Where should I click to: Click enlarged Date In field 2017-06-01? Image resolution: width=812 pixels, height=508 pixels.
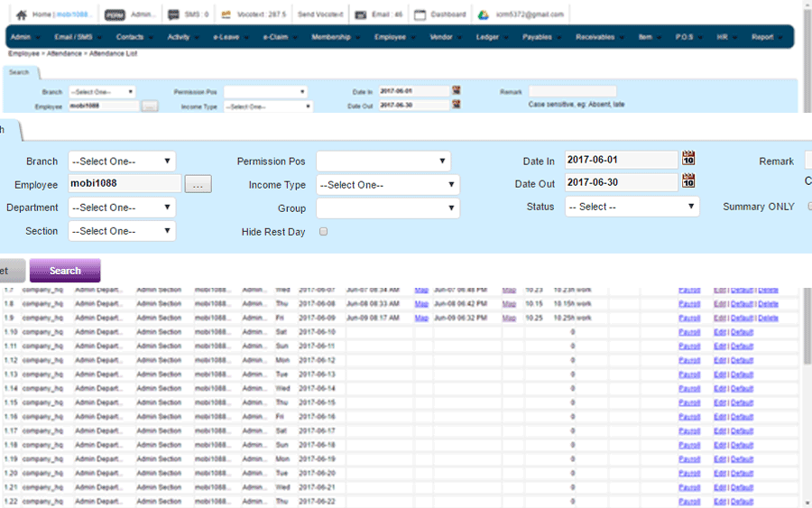[621, 160]
